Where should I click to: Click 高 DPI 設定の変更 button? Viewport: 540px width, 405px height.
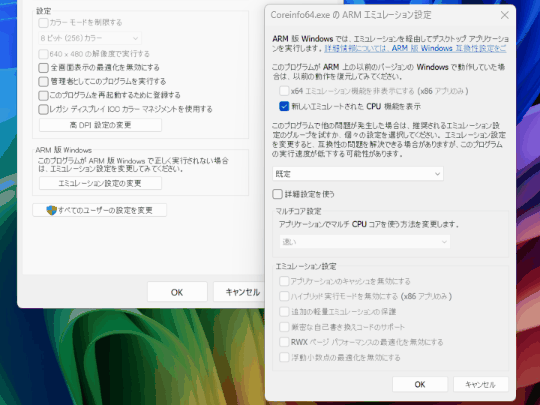pos(100,125)
